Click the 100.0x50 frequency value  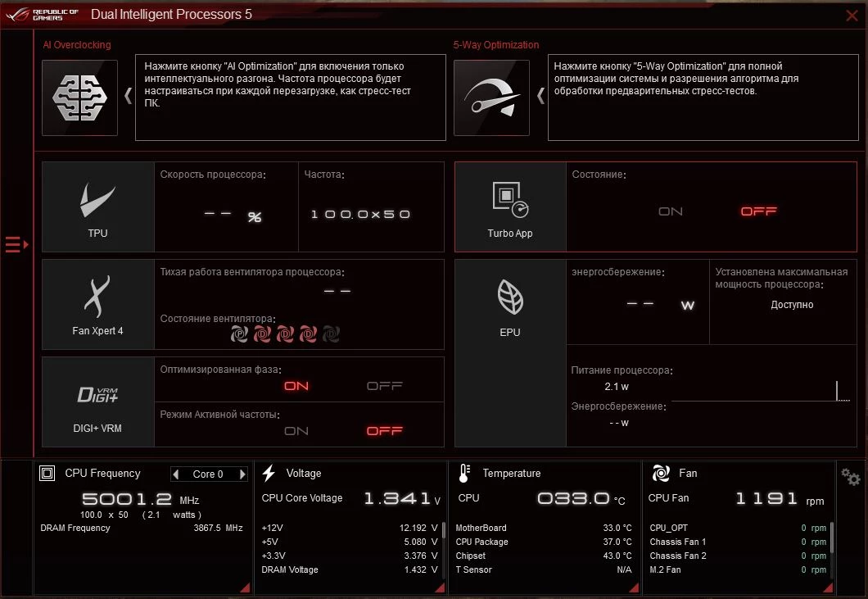pos(360,215)
